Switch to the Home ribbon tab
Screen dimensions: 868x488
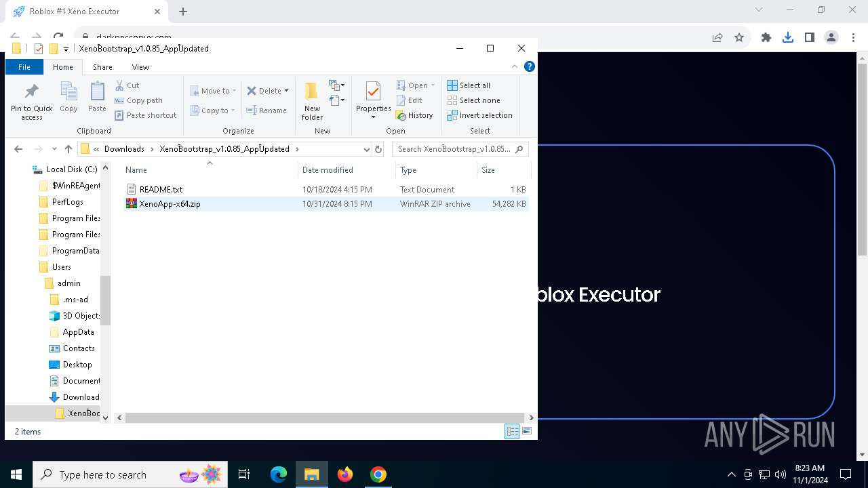[63, 67]
